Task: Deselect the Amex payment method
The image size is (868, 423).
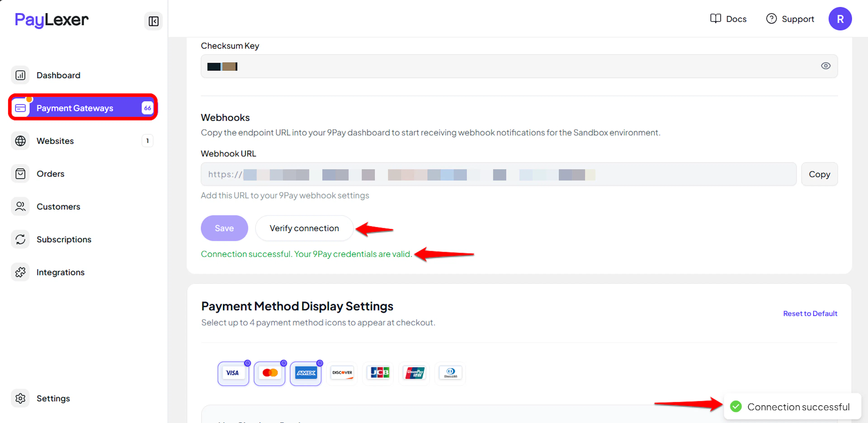Action: pyautogui.click(x=306, y=373)
